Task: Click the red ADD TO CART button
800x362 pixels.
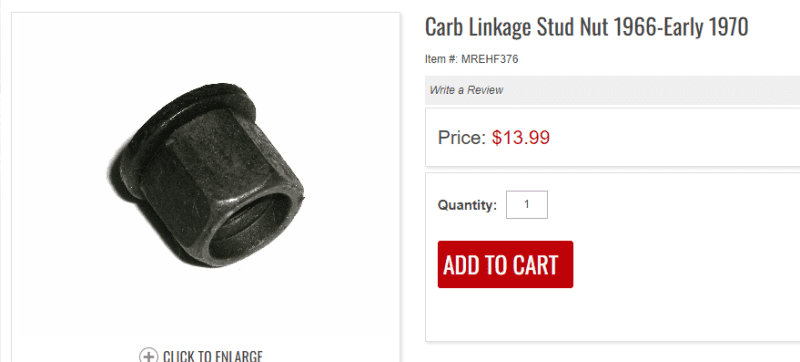Action: pos(505,264)
